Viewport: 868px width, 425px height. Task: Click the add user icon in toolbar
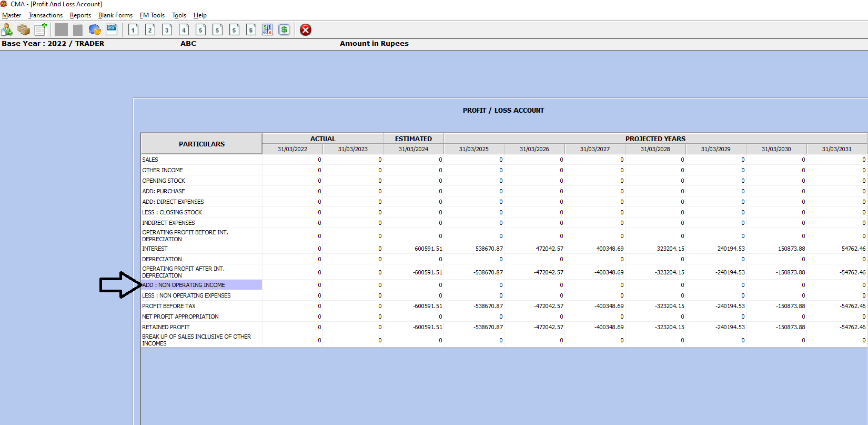tap(7, 29)
